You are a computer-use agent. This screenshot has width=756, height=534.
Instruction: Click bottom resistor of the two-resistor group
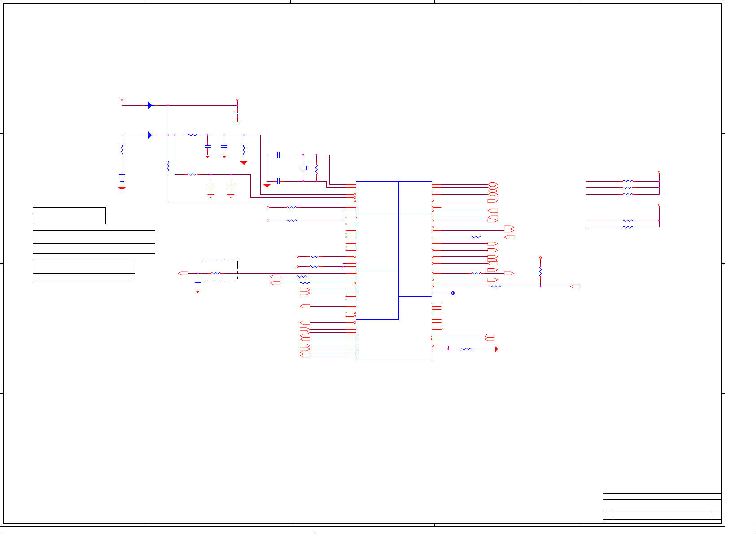pyautogui.click(x=628, y=227)
